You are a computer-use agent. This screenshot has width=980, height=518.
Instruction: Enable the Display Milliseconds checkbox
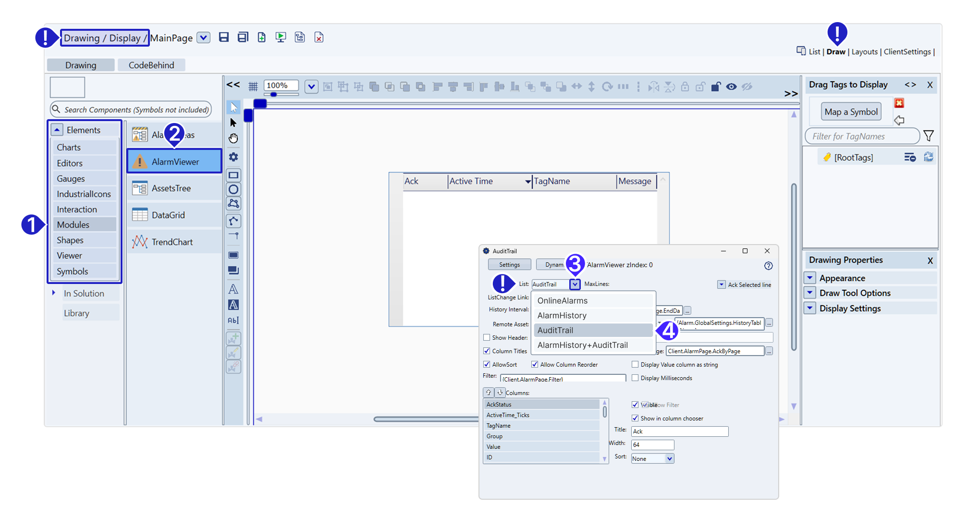click(635, 378)
